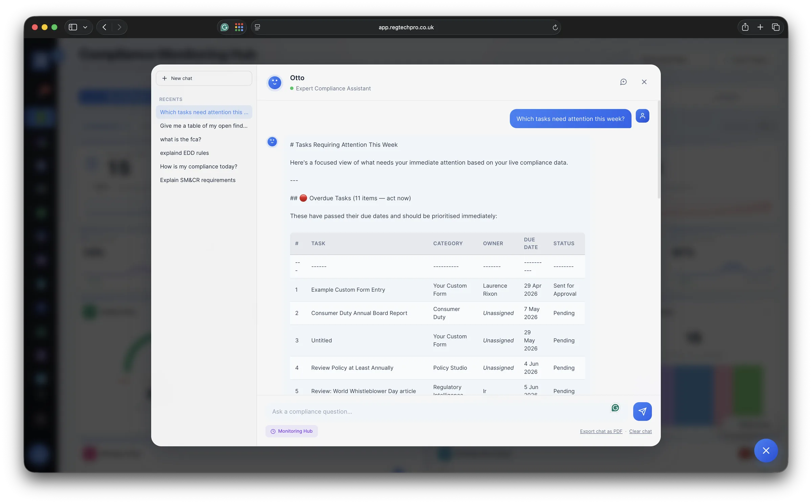The width and height of the screenshot is (812, 504).
Task: Show the tab overview icon
Action: point(775,27)
